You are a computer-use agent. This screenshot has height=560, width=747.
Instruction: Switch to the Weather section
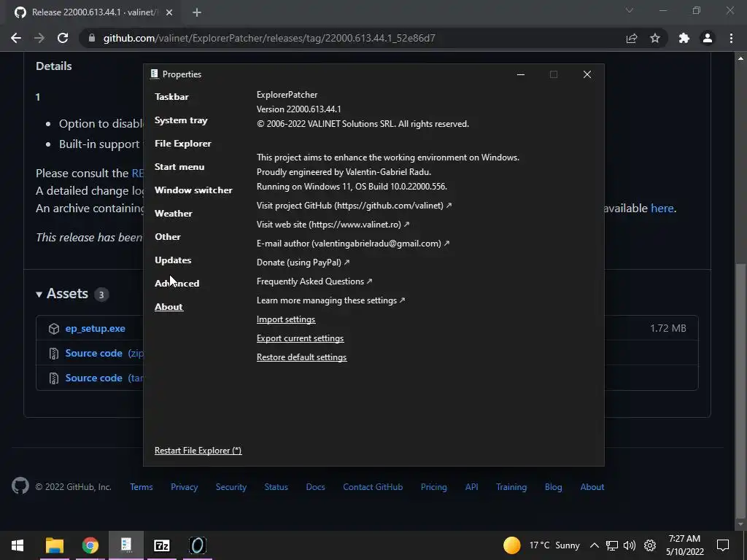[174, 214]
